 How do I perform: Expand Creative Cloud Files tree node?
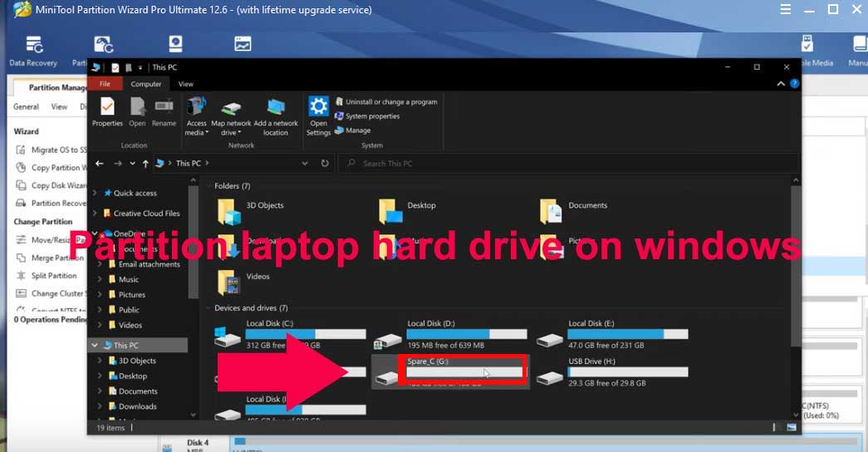click(95, 214)
